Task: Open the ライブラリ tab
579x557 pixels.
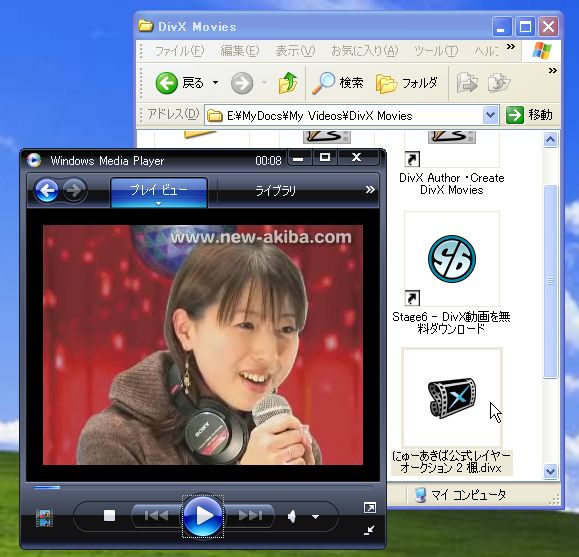Action: point(275,191)
